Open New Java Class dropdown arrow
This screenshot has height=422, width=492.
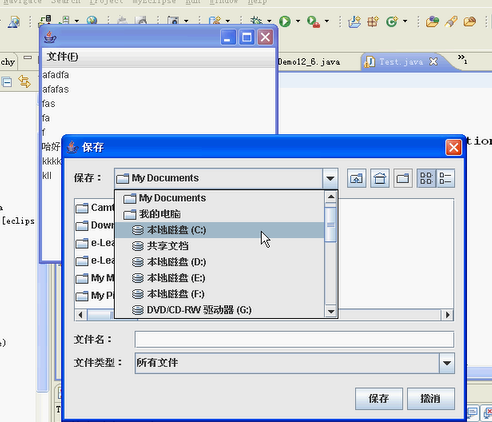click(405, 21)
